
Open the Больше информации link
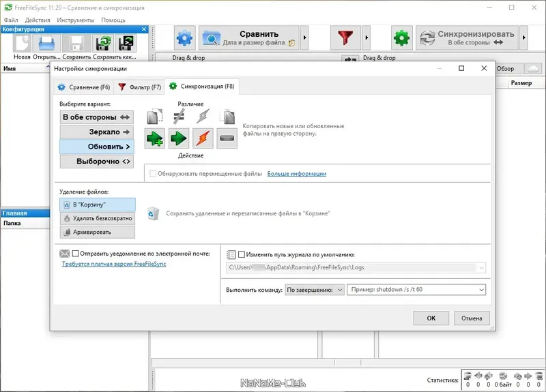[297, 174]
